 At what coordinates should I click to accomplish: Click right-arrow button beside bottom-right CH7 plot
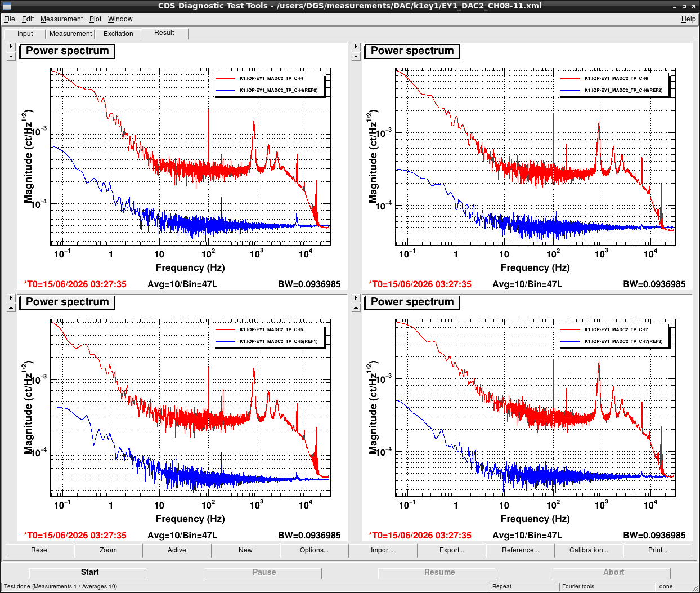[356, 298]
